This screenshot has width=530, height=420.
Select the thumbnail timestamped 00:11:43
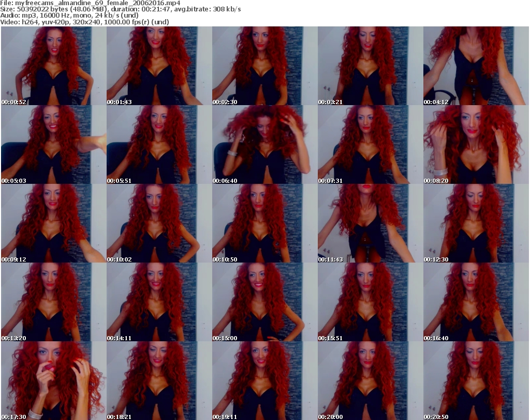point(370,224)
